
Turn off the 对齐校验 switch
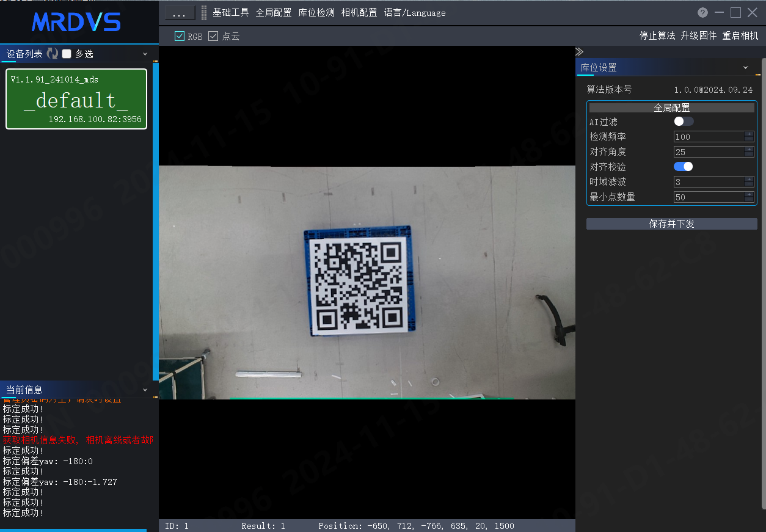tap(684, 166)
